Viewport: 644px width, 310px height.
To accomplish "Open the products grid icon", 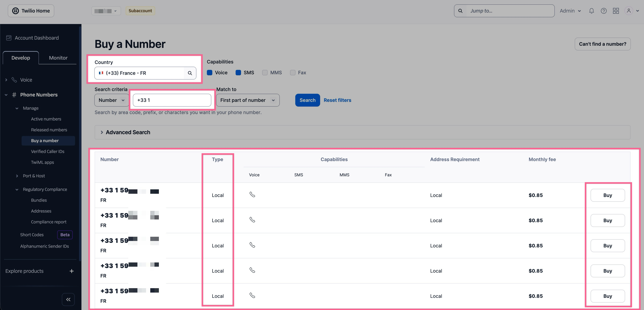I will pyautogui.click(x=616, y=11).
